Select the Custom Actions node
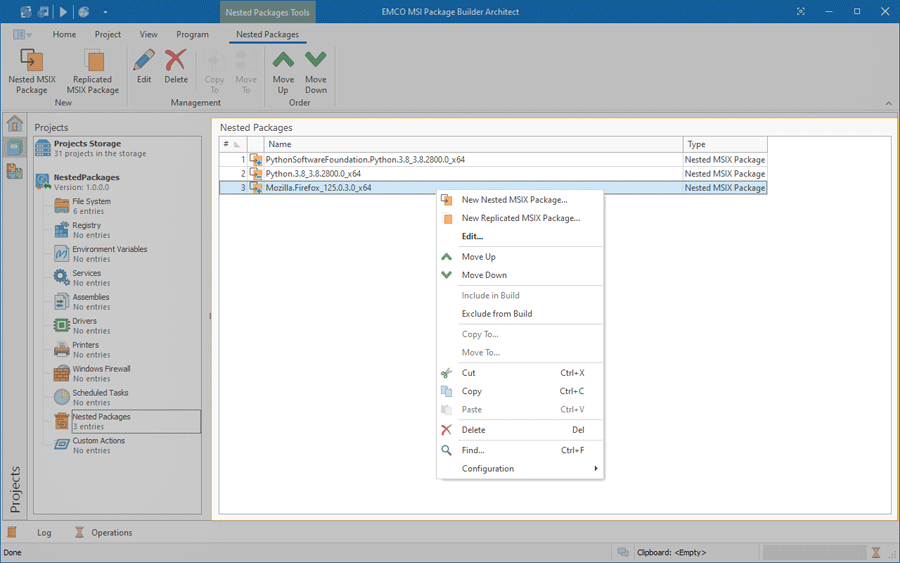The image size is (900, 563). 98,445
